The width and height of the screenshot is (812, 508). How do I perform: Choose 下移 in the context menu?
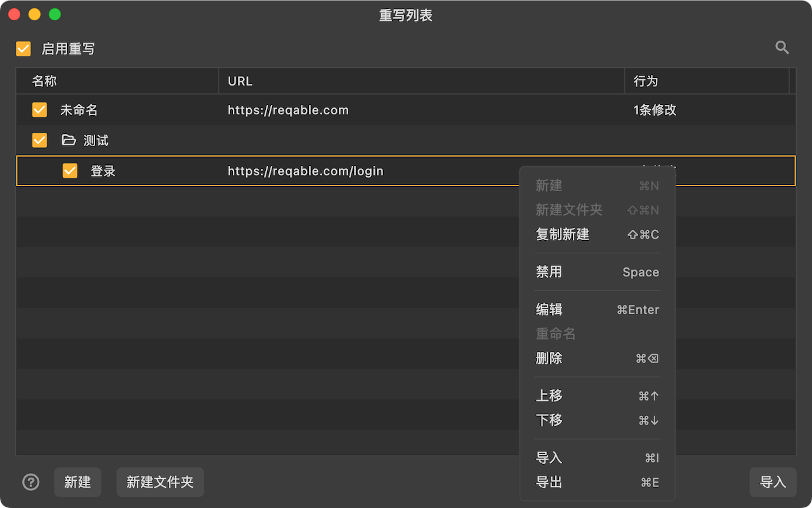point(598,420)
